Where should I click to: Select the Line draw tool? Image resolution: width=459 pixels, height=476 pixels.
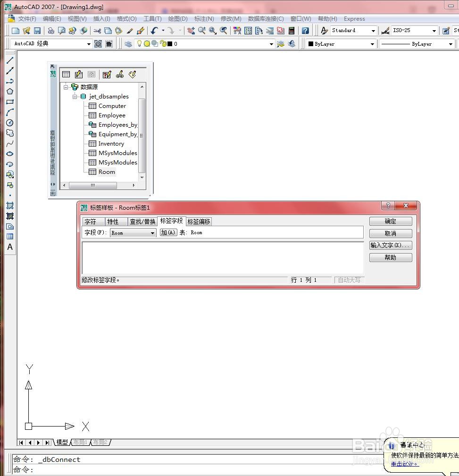[x=10, y=60]
